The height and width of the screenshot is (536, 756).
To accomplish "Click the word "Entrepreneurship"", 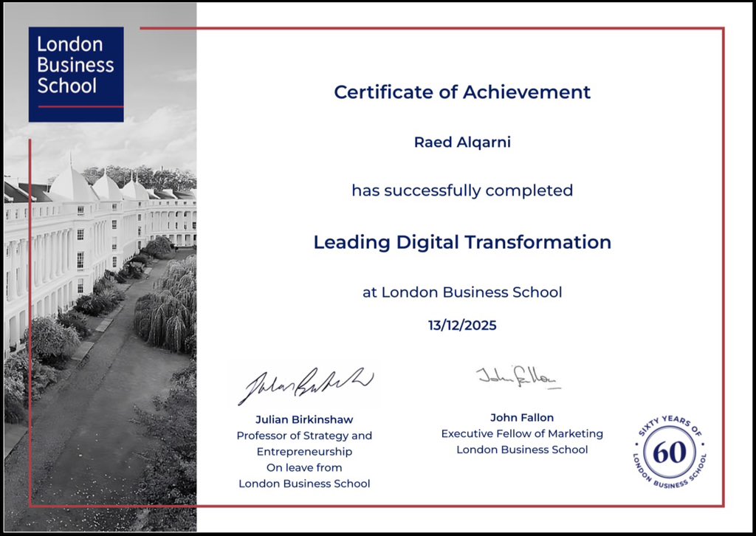I will point(304,452).
